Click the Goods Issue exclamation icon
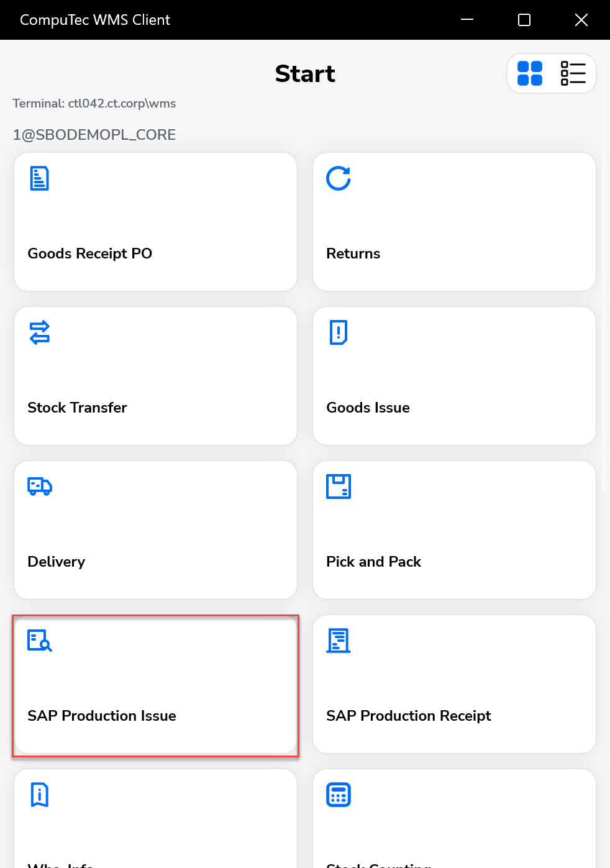 point(338,332)
